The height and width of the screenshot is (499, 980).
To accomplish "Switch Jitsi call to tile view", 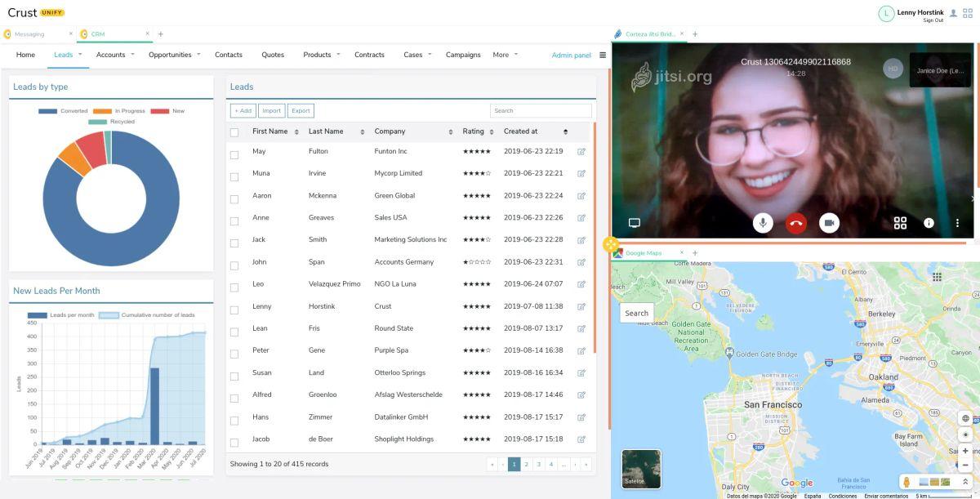I will pos(900,222).
